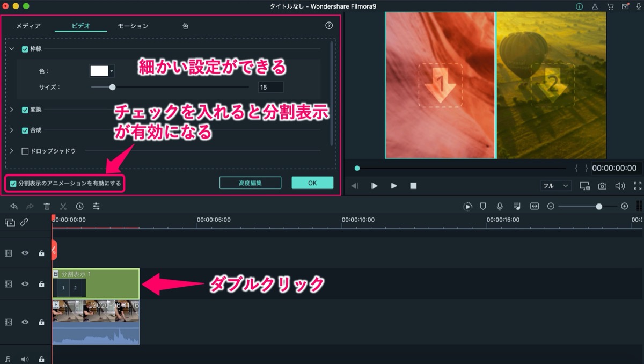Click the preview scrubber progress bar

(462, 168)
